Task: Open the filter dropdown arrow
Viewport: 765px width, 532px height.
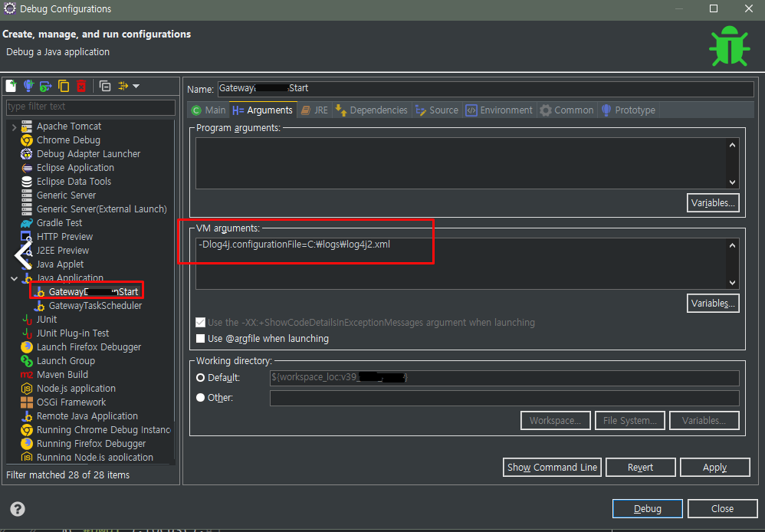Action: coord(136,86)
